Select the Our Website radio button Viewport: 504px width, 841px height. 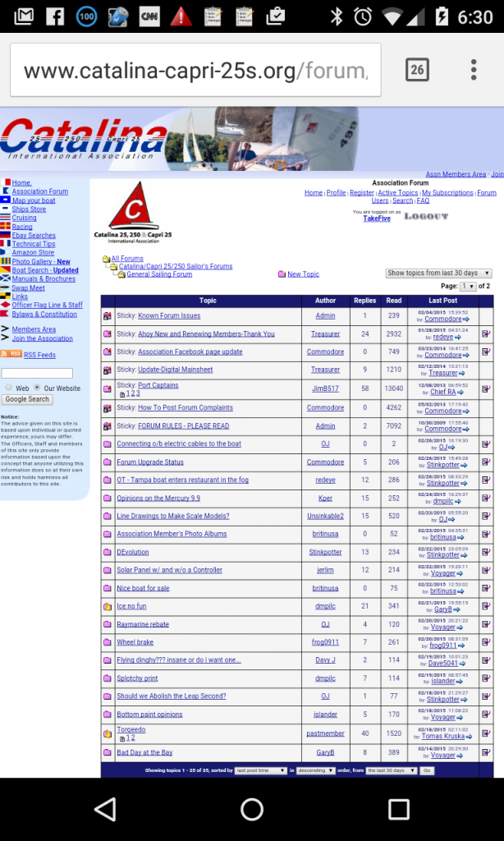tap(37, 388)
